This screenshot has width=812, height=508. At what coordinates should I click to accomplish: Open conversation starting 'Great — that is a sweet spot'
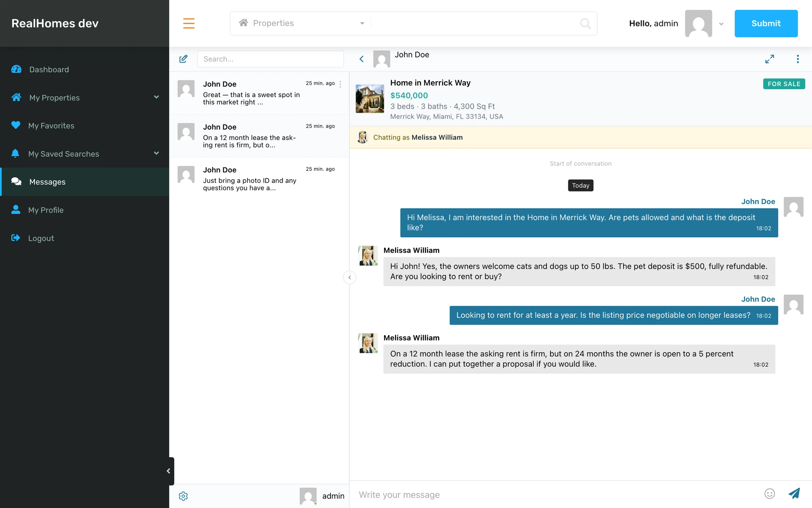(259, 93)
